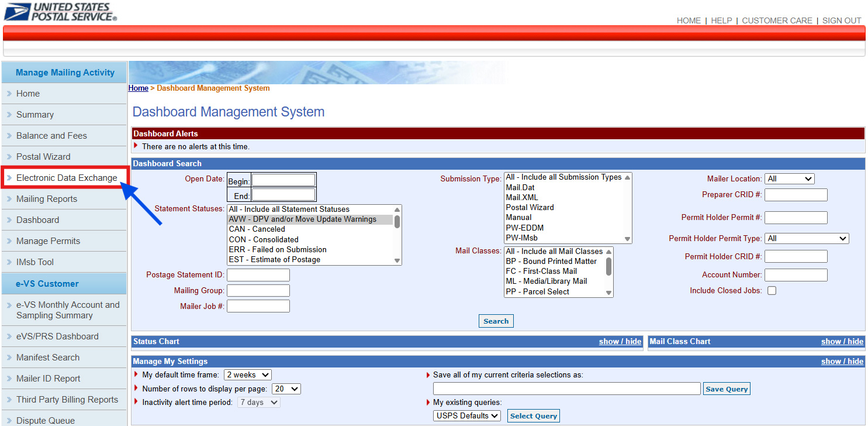Select All - Include all Statement Statuses
The height and width of the screenshot is (426, 868).
(310, 209)
